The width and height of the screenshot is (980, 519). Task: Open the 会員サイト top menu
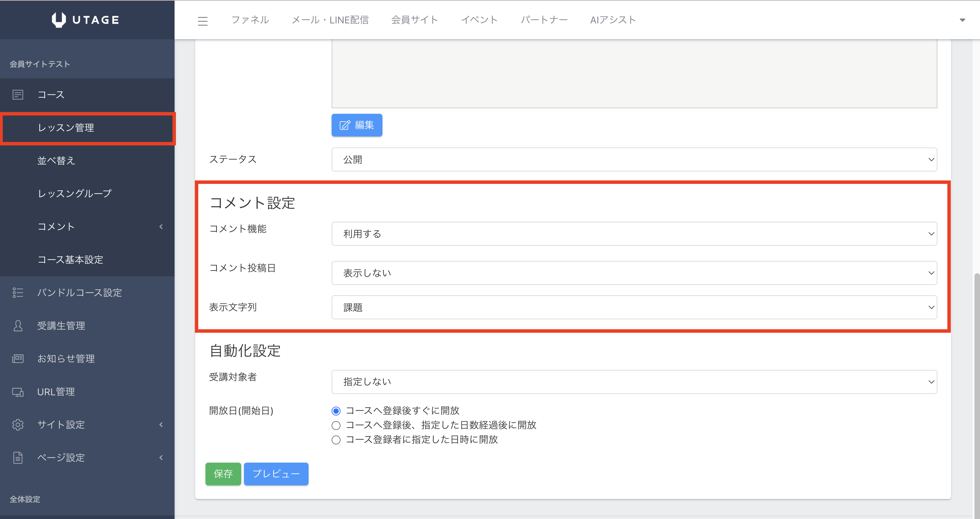coord(414,20)
